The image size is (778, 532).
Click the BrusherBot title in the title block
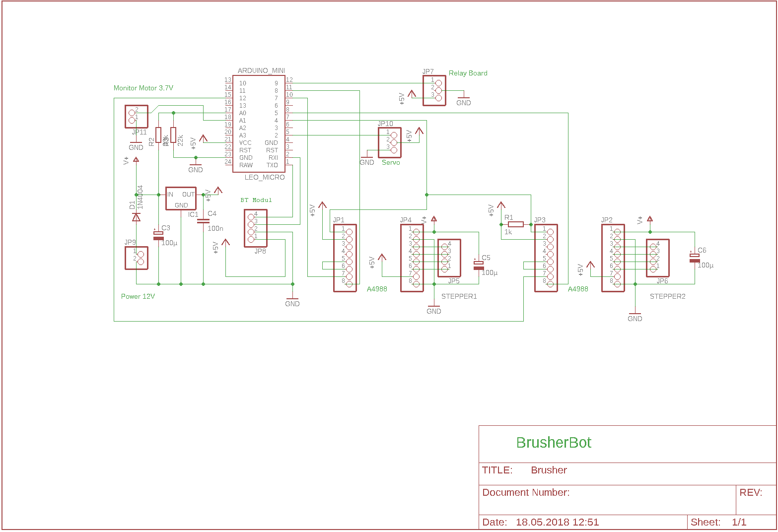pyautogui.click(x=554, y=443)
